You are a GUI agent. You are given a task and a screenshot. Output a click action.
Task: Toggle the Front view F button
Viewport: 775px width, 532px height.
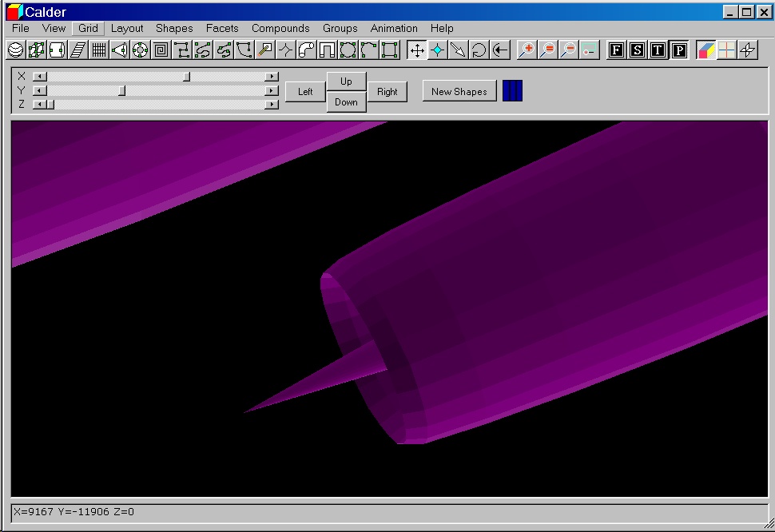coord(616,50)
